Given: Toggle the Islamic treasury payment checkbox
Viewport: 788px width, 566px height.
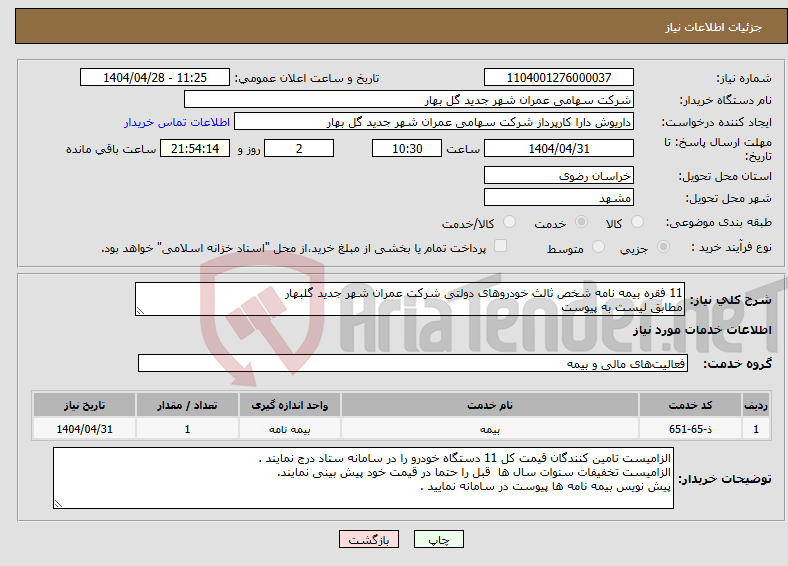Looking at the screenshot, I should pyautogui.click(x=501, y=246).
